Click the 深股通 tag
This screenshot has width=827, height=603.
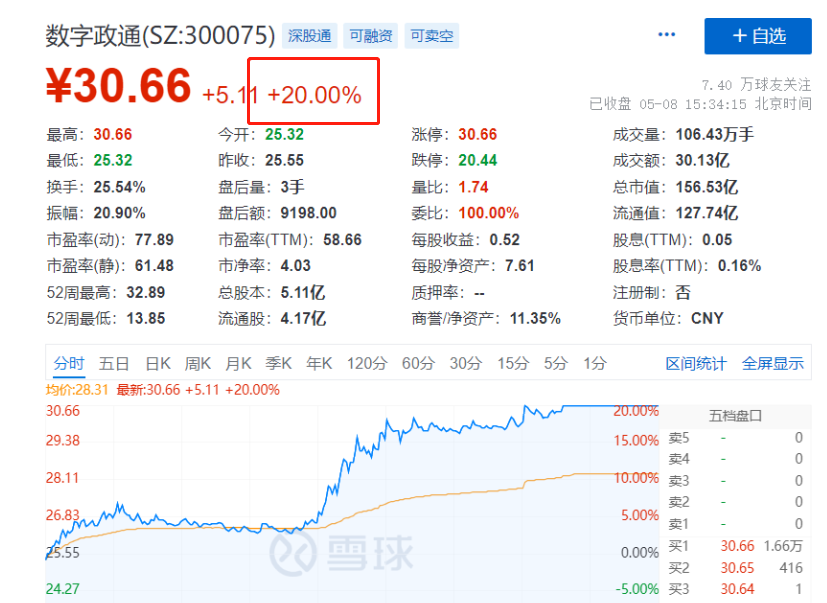310,36
